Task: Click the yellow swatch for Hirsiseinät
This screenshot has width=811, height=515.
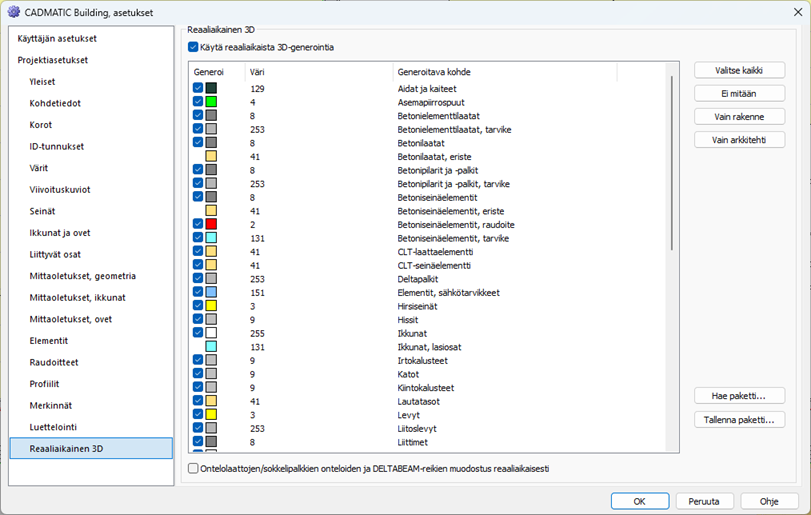Action: (x=211, y=306)
